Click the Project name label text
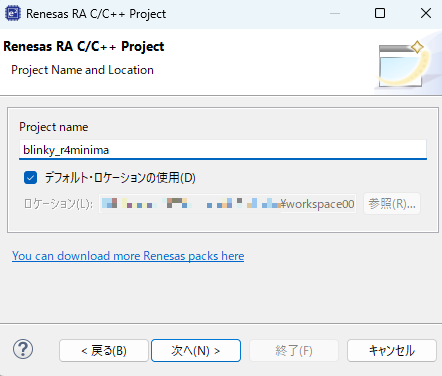 pos(54,127)
